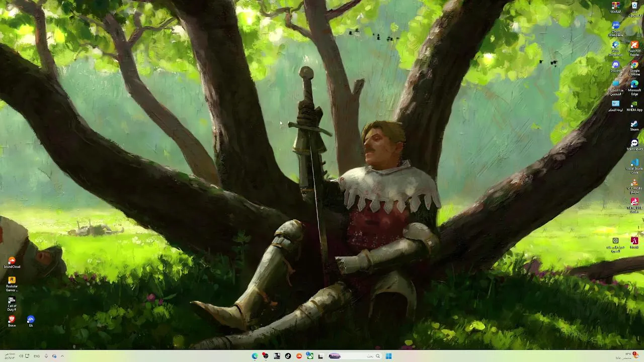The image size is (644, 362).
Task: Open the Windows Start menu button
Action: pos(388,356)
